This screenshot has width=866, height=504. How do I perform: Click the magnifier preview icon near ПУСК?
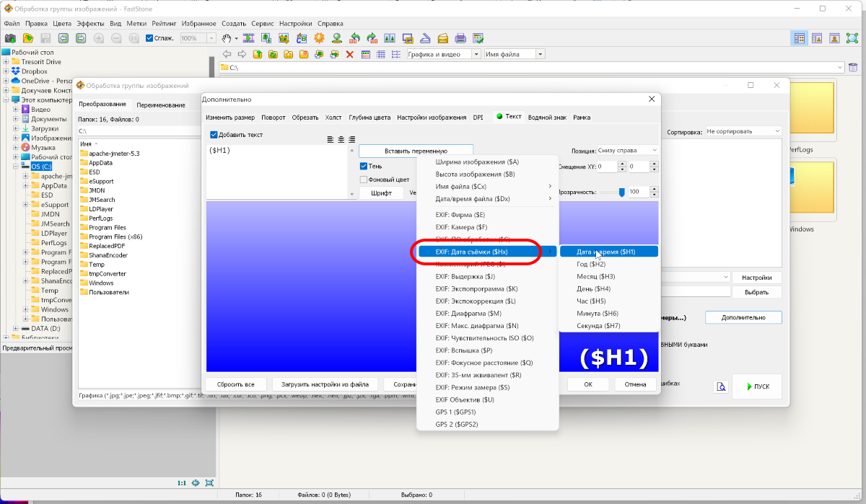pyautogui.click(x=720, y=386)
